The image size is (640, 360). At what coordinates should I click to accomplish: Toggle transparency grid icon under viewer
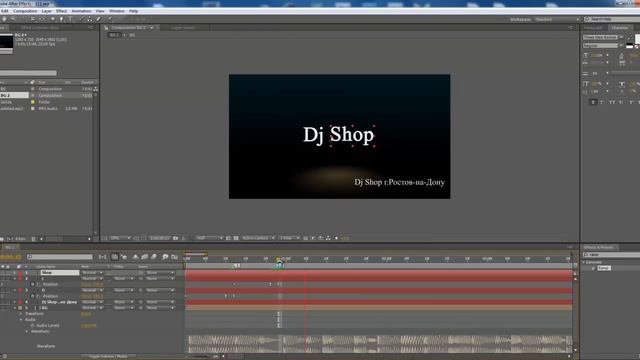point(236,238)
